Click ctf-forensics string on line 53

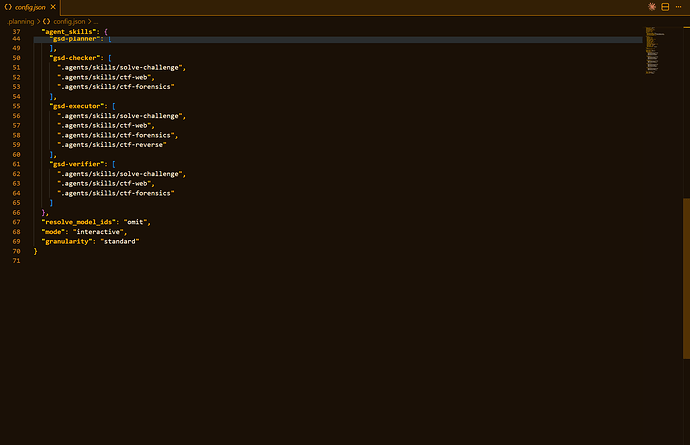pos(116,87)
